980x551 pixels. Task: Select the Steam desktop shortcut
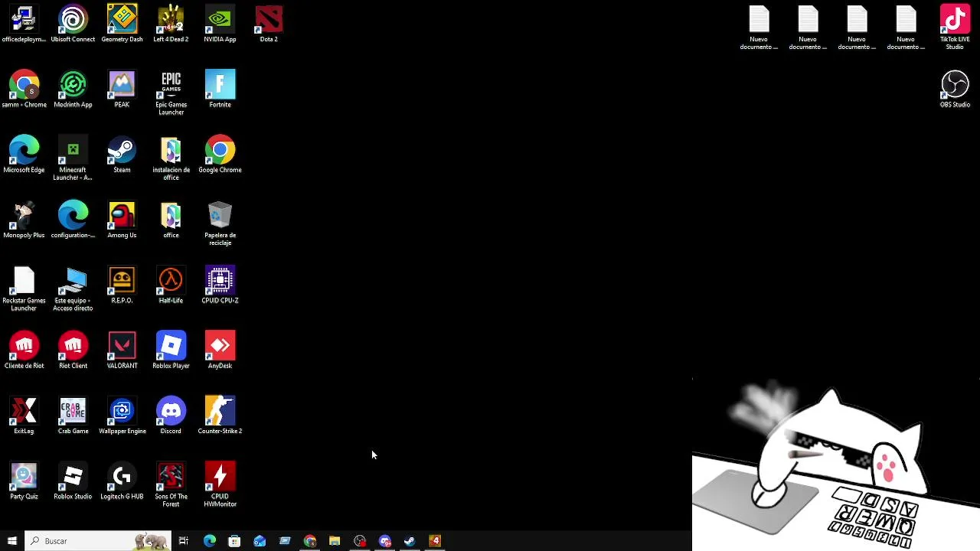122,155
